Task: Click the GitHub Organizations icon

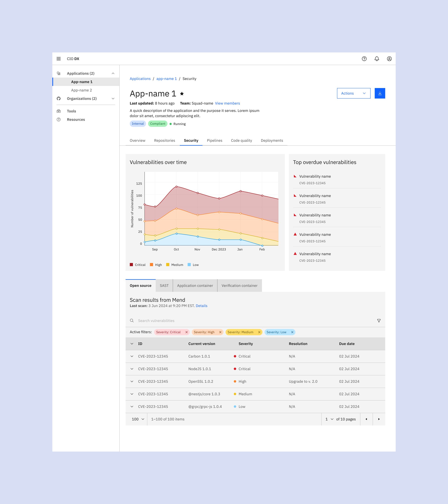Action: click(59, 99)
